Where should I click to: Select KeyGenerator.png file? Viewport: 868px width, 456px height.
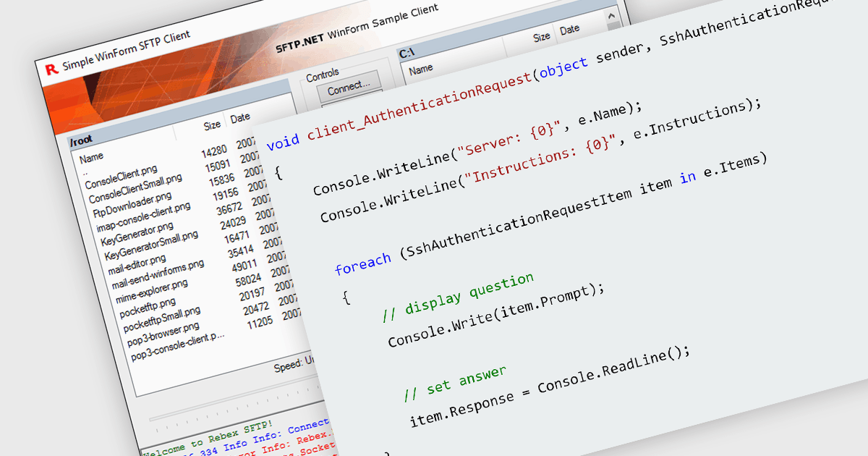pos(137,234)
